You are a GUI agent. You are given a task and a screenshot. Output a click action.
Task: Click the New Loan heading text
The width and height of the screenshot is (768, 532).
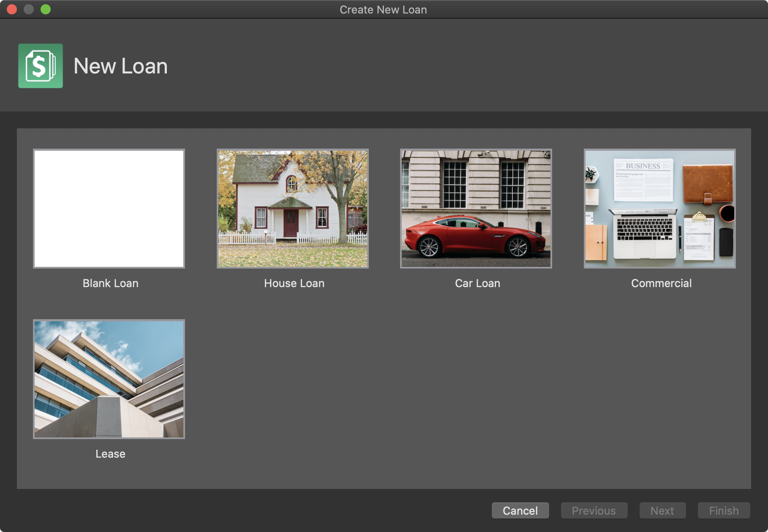point(120,66)
